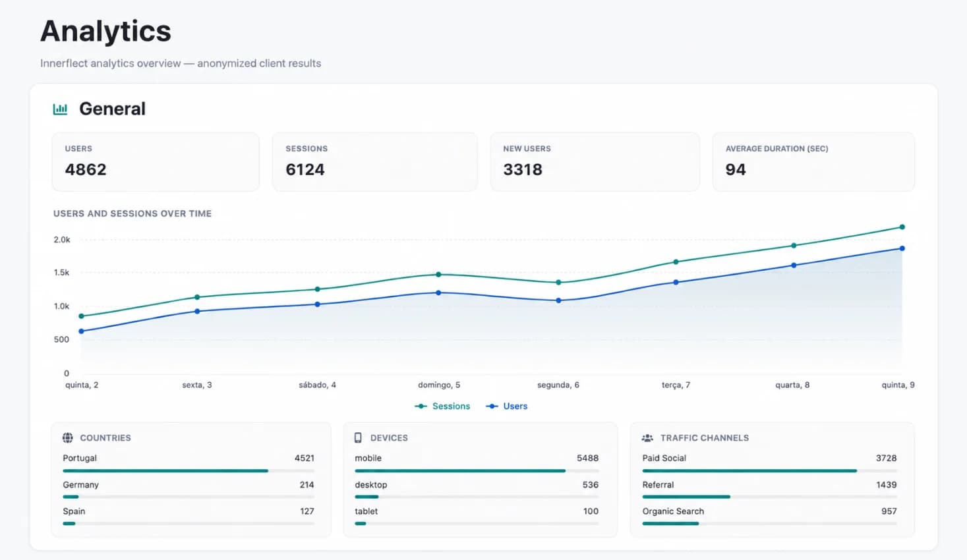Image resolution: width=967 pixels, height=560 pixels.
Task: Click the Portugal country label
Action: [80, 458]
